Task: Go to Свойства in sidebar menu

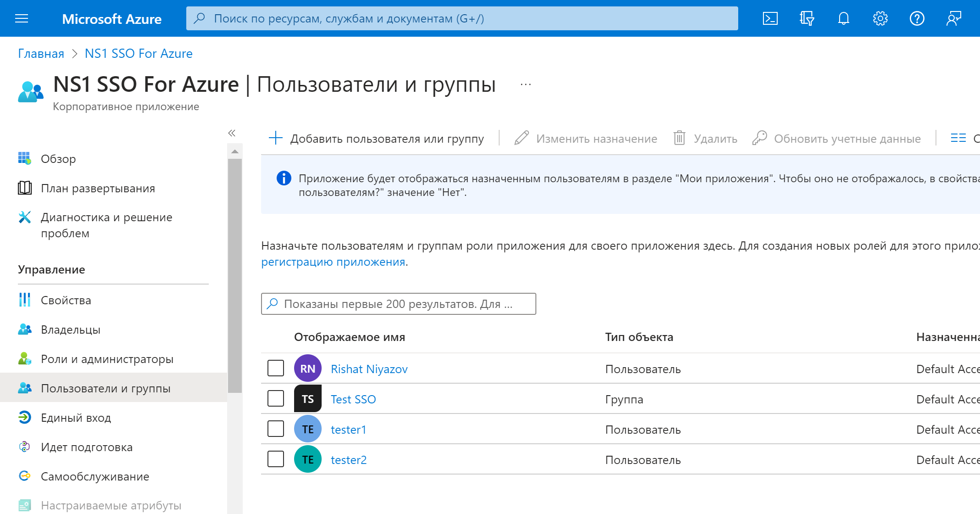Action: (x=66, y=300)
